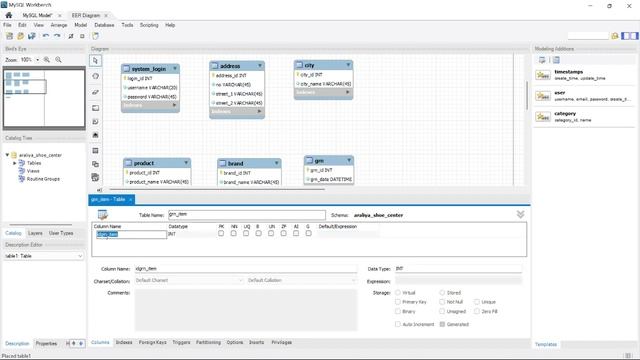This screenshot has height=360, width=640.
Task: Check the AI box in column grid
Action: [x=296, y=233]
